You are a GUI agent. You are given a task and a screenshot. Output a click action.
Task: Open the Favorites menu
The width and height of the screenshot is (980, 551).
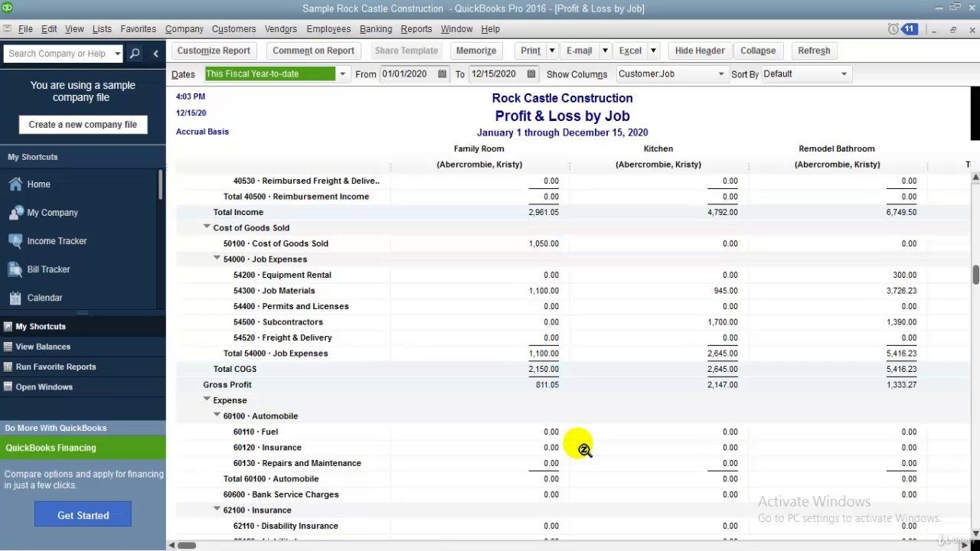tap(139, 29)
